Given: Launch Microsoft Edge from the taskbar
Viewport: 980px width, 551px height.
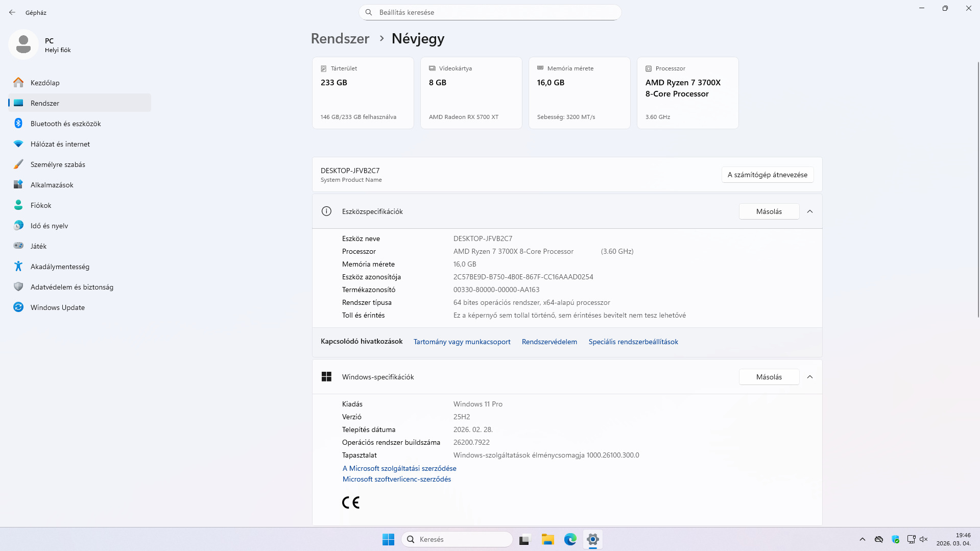Looking at the screenshot, I should [x=570, y=539].
